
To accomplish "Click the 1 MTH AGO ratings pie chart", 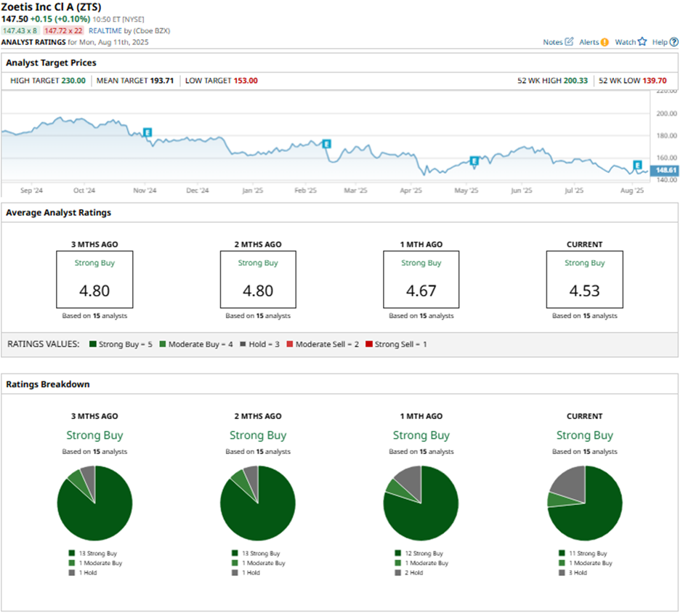I will click(421, 503).
